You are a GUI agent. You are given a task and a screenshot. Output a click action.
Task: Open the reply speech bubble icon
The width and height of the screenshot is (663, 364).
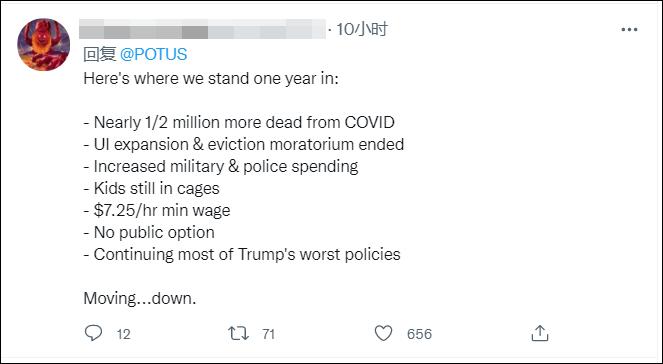(93, 333)
